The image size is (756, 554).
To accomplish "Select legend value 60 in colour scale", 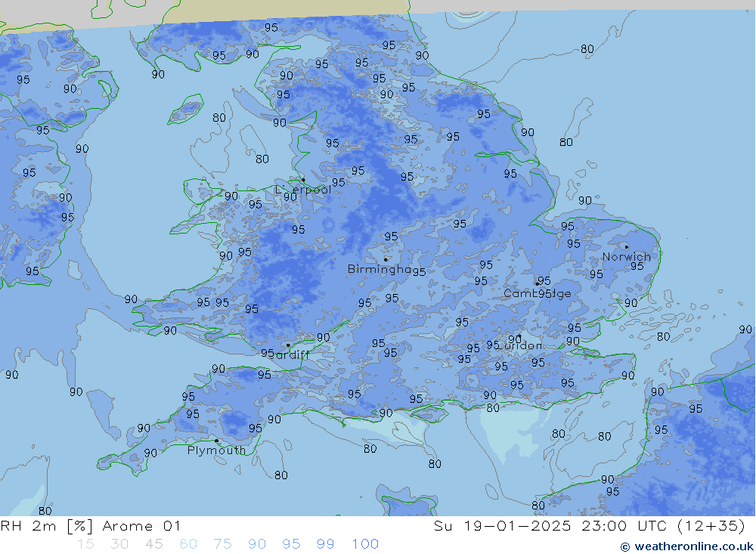I will 188,544.
